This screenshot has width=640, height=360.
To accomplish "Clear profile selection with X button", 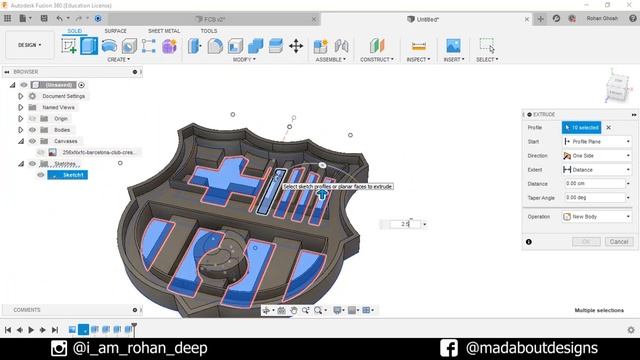I will coord(609,128).
